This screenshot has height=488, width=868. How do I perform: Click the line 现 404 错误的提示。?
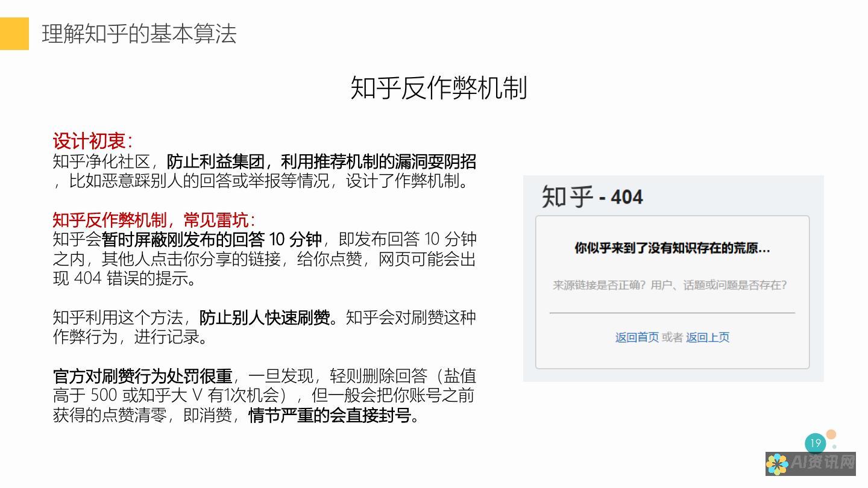point(125,279)
